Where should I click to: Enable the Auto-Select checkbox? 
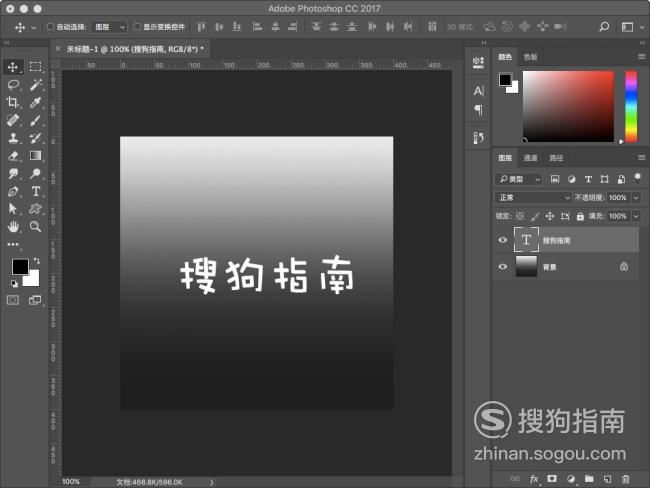[51, 27]
